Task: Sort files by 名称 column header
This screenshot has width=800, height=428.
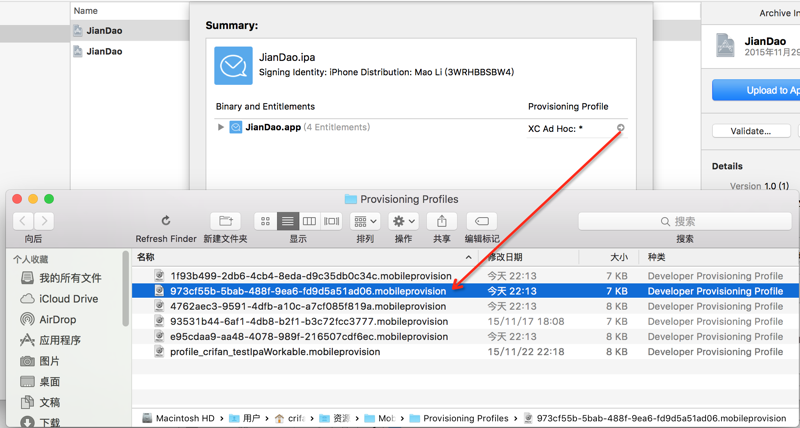Action: tap(305, 257)
